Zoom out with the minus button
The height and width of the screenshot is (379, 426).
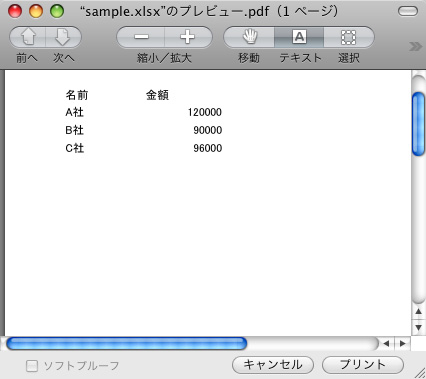141,37
